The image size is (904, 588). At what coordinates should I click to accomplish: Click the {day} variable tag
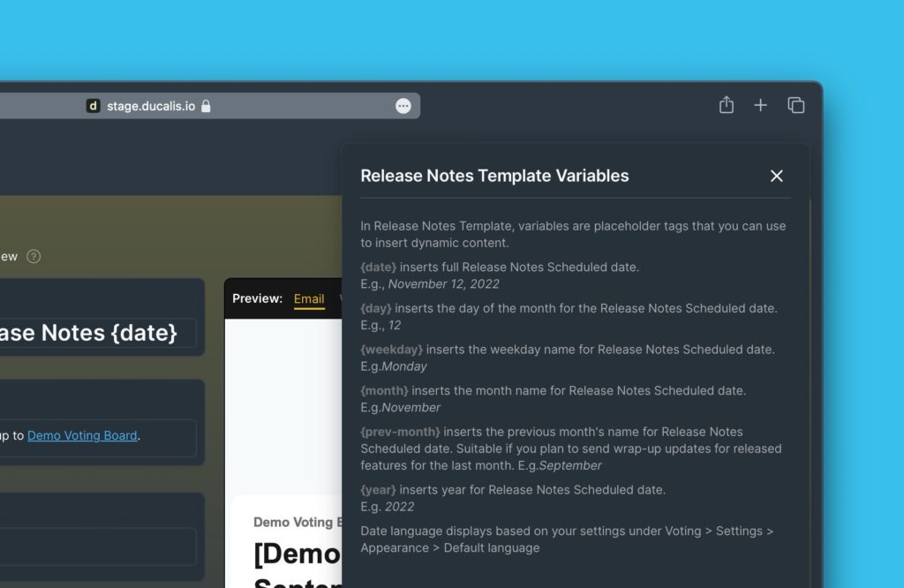pos(376,308)
